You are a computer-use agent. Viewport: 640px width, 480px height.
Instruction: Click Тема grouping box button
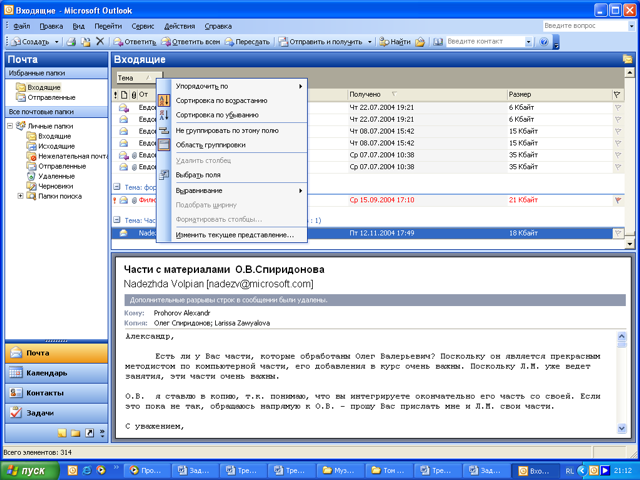click(139, 78)
